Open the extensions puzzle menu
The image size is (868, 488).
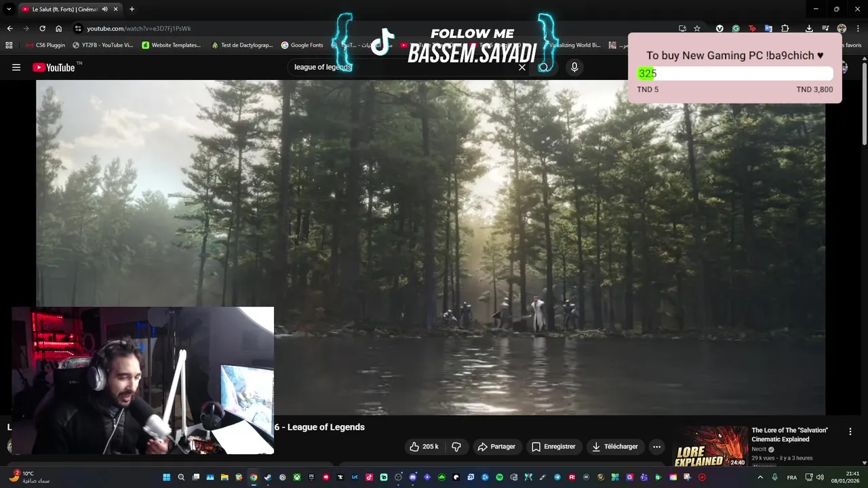click(x=785, y=28)
